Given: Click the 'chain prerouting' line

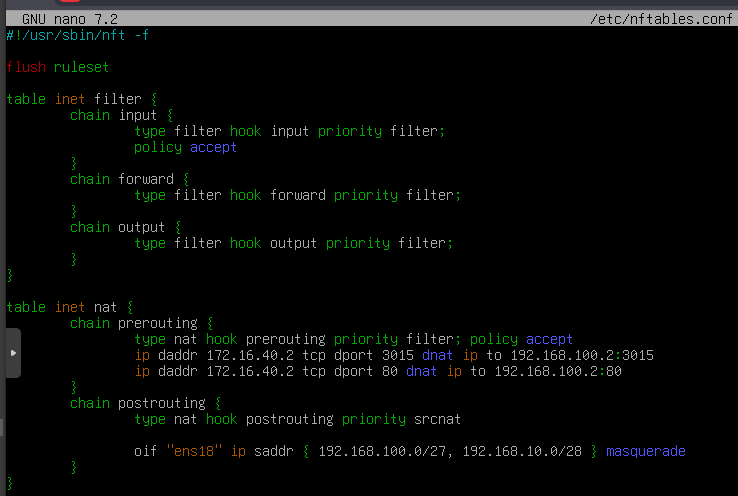Looking at the screenshot, I should pyautogui.click(x=141, y=323).
